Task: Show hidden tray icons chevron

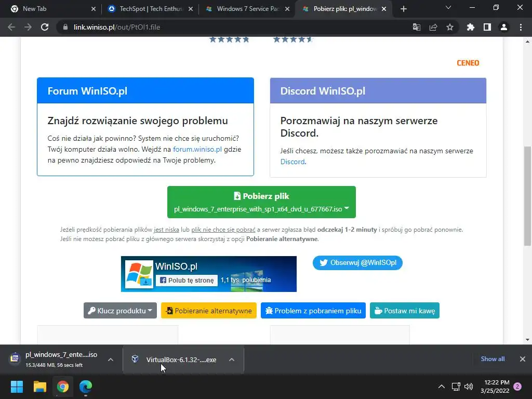Action: coord(442,387)
